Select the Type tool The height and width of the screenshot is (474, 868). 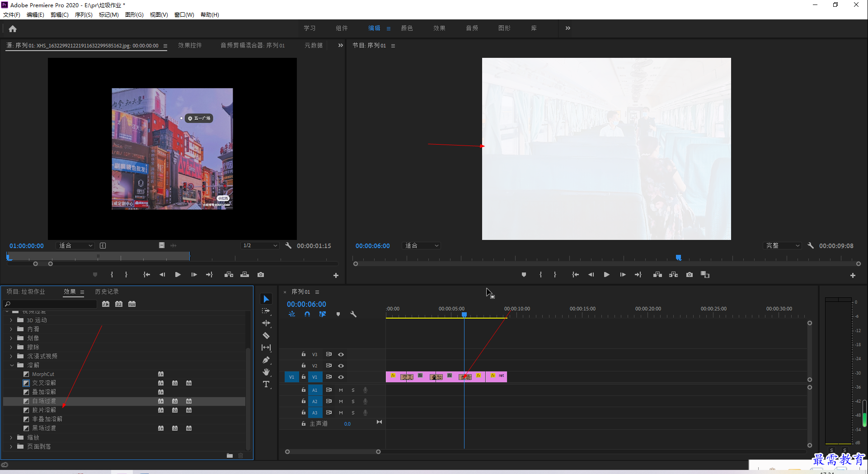(266, 384)
